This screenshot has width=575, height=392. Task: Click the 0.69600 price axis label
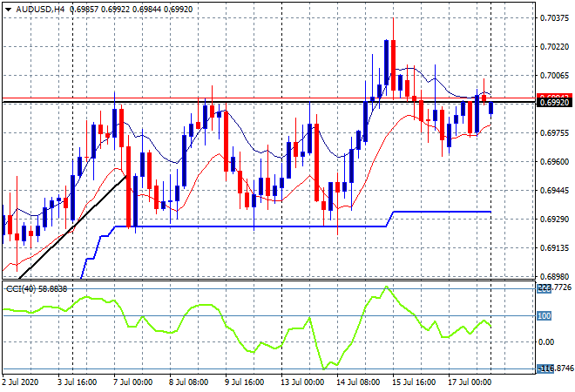554,161
